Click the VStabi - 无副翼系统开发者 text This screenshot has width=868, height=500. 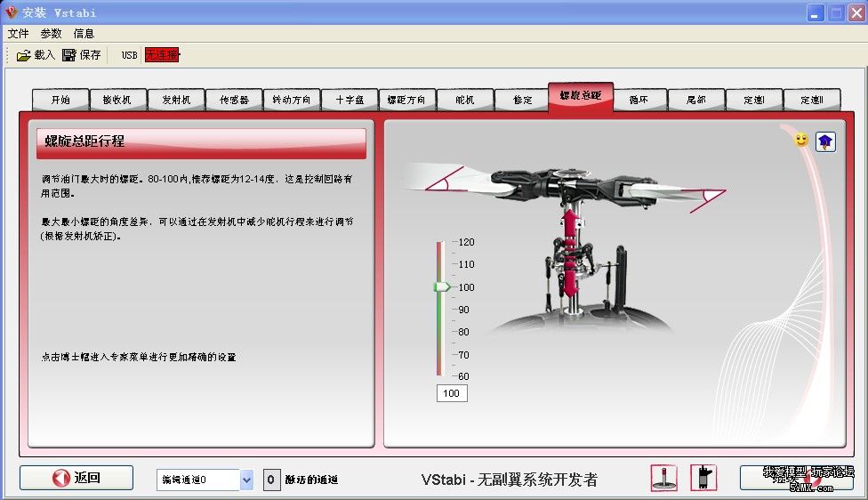coord(510,480)
